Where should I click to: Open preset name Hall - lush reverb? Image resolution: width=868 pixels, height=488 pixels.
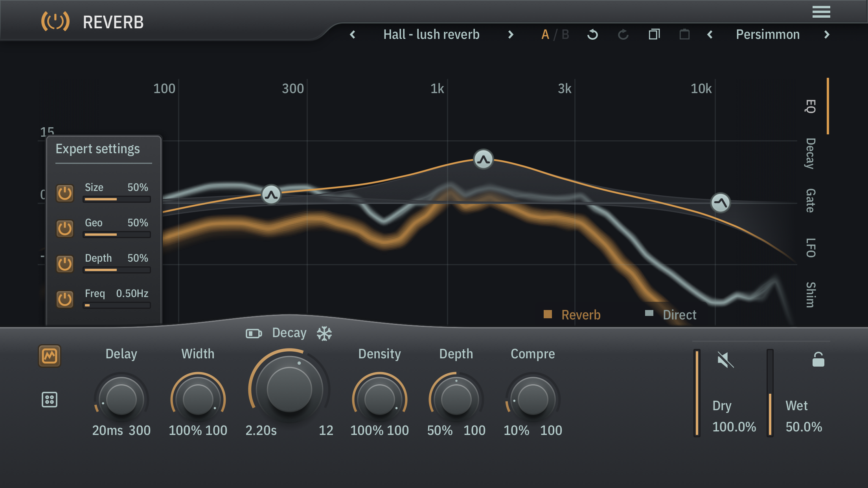point(431,35)
